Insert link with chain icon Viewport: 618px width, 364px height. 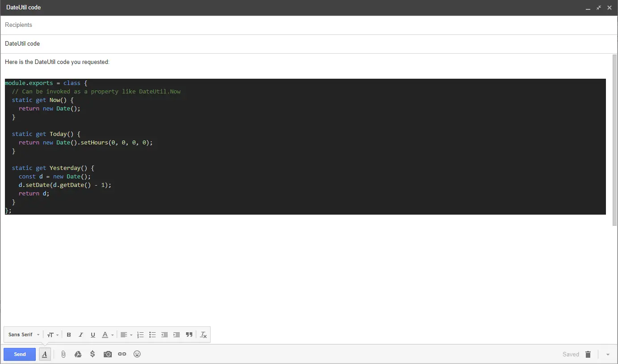coord(122,354)
